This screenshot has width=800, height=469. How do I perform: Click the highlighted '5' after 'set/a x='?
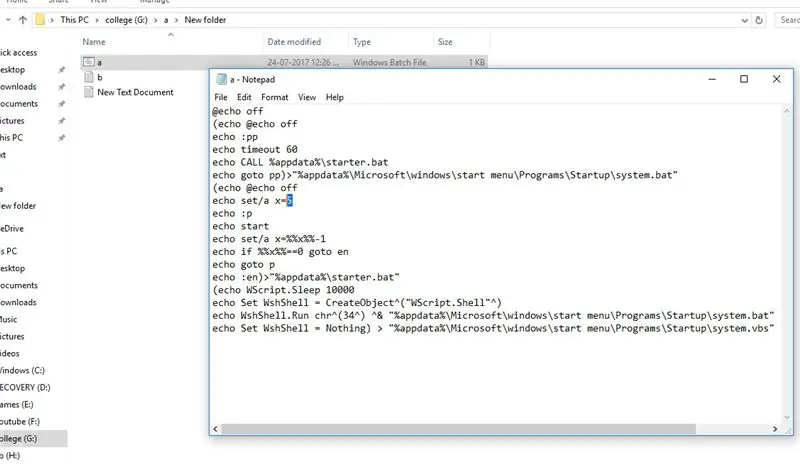pyautogui.click(x=289, y=201)
